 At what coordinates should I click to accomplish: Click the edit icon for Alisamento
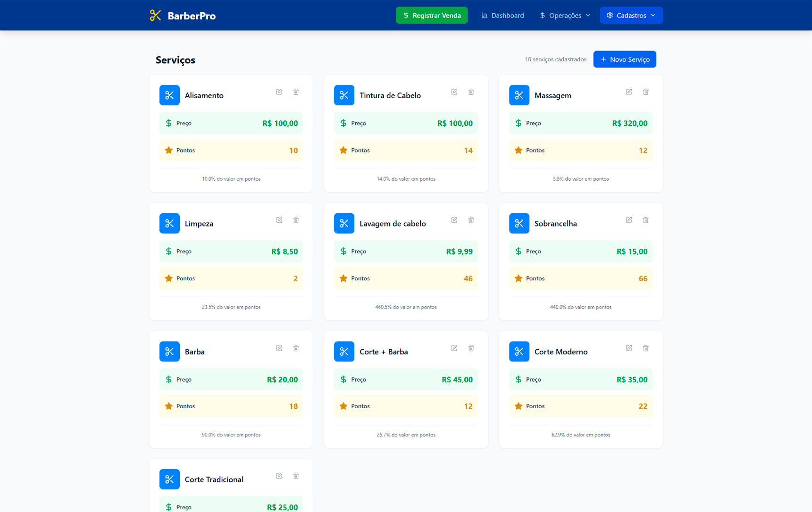point(279,92)
